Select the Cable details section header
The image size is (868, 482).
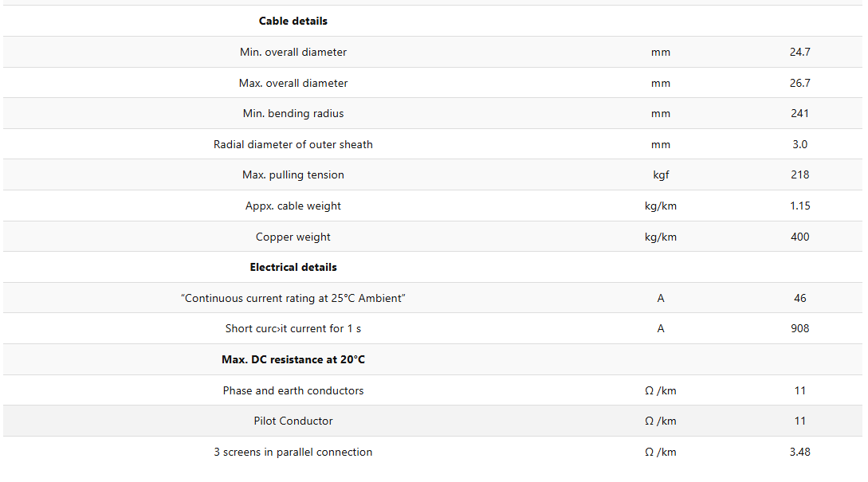[293, 21]
